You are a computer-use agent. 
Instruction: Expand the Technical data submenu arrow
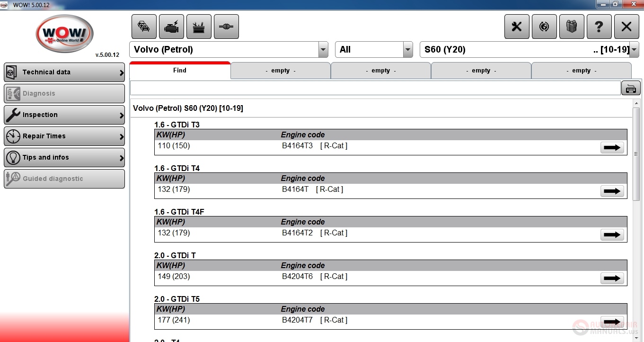tap(122, 72)
